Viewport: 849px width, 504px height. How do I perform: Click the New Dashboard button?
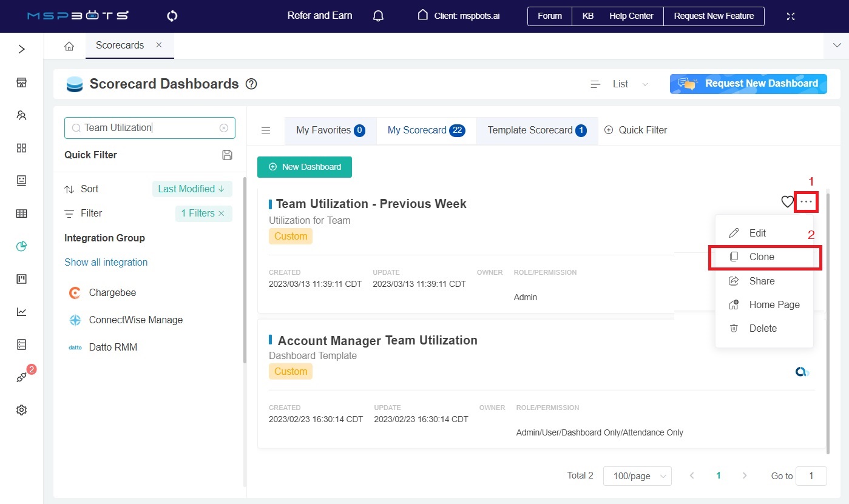tap(305, 167)
